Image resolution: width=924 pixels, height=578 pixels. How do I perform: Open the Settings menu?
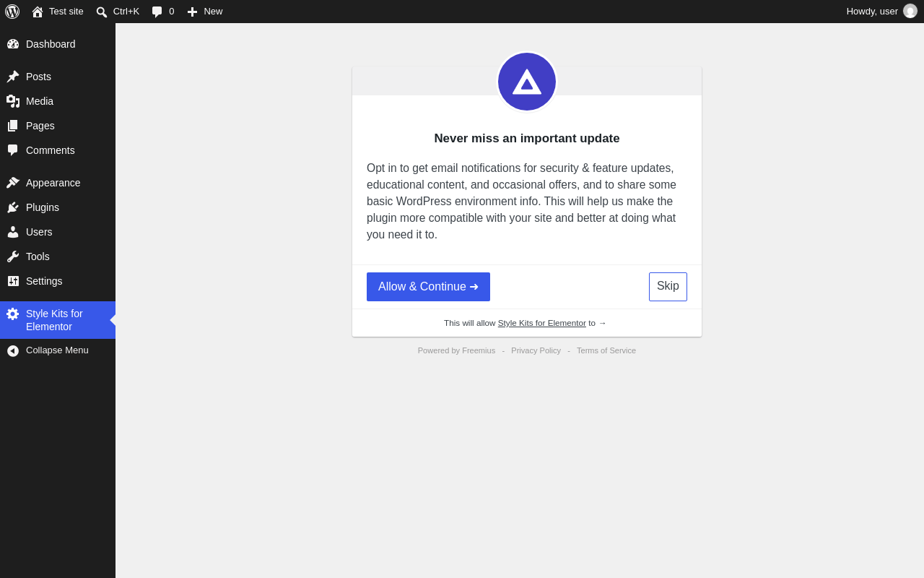tap(58, 281)
